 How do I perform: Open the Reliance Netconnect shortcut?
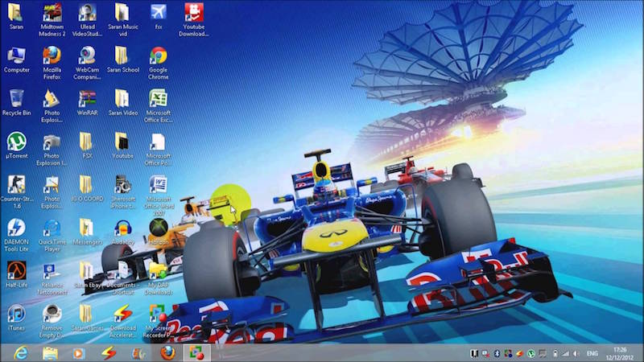point(52,278)
